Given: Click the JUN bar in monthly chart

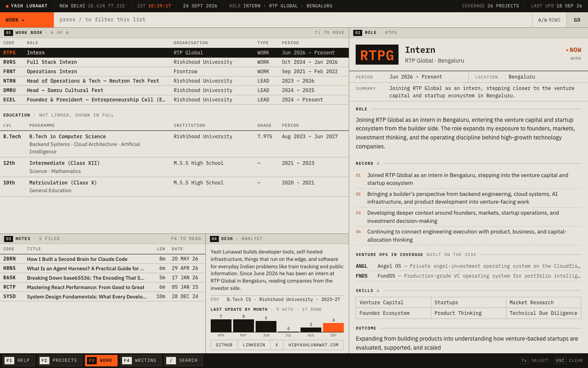Looking at the screenshot, I should click(266, 327).
